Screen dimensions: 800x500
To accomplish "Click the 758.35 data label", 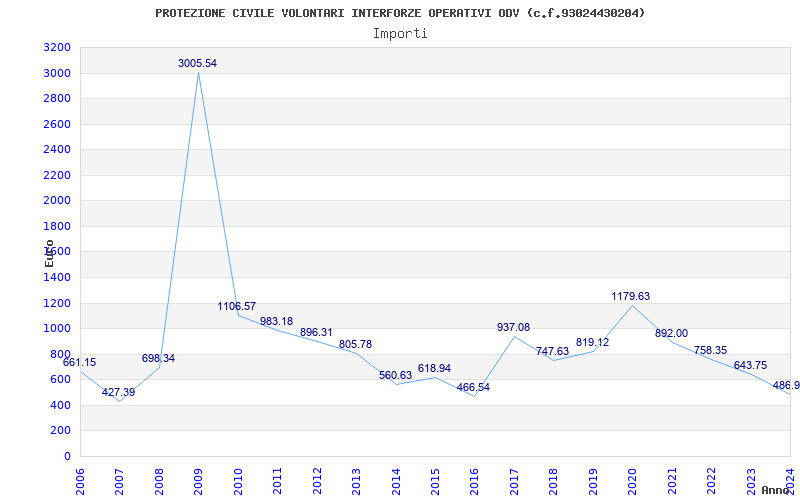I will tap(710, 350).
